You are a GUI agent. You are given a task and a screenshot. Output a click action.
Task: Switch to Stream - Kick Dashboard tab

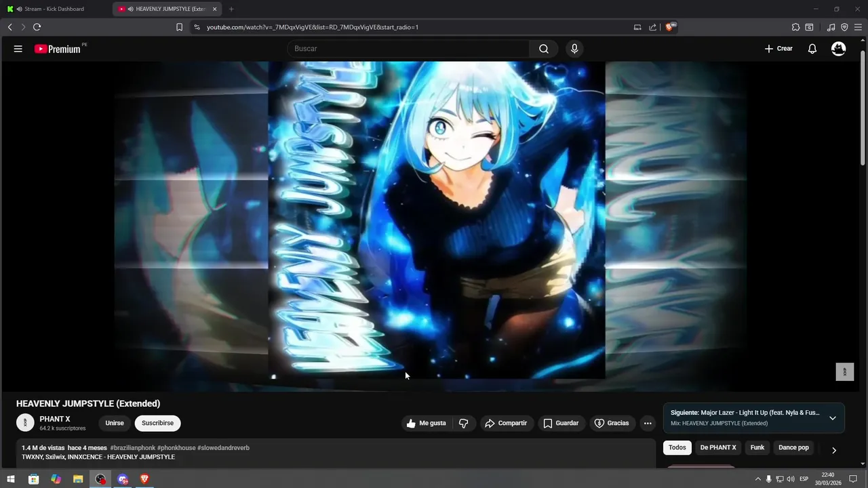click(x=56, y=9)
